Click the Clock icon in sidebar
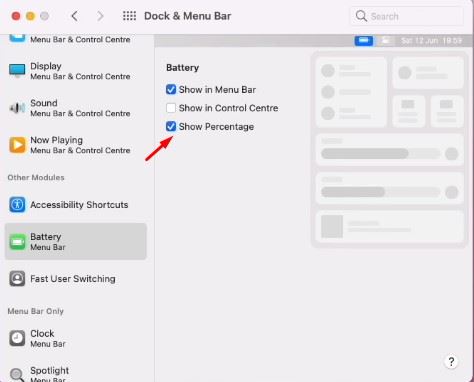The width and height of the screenshot is (474, 382). (x=17, y=338)
